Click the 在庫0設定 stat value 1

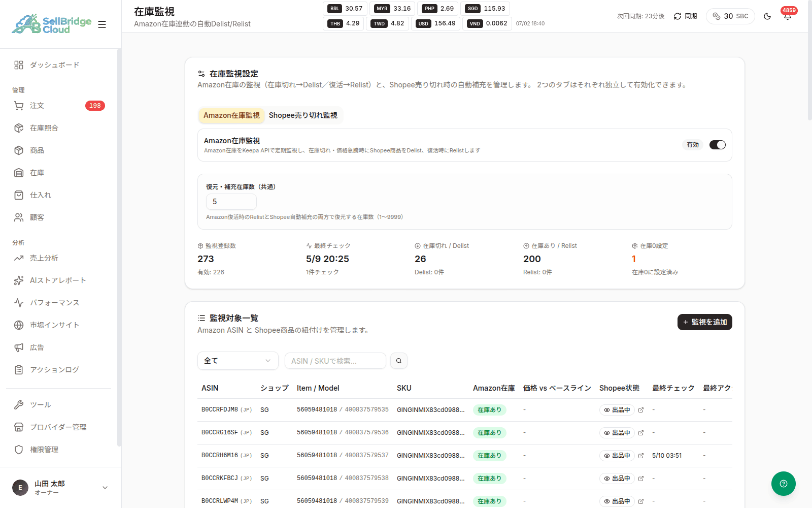tap(634, 259)
